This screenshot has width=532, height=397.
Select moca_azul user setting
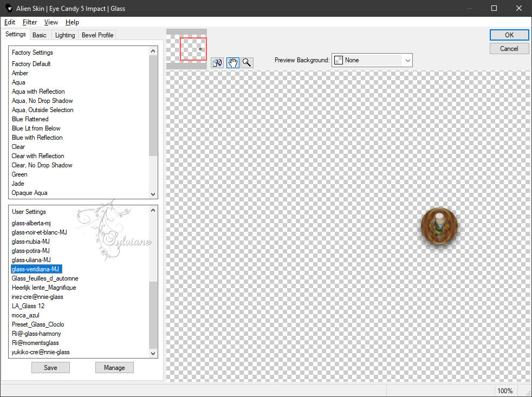[x=25, y=315]
